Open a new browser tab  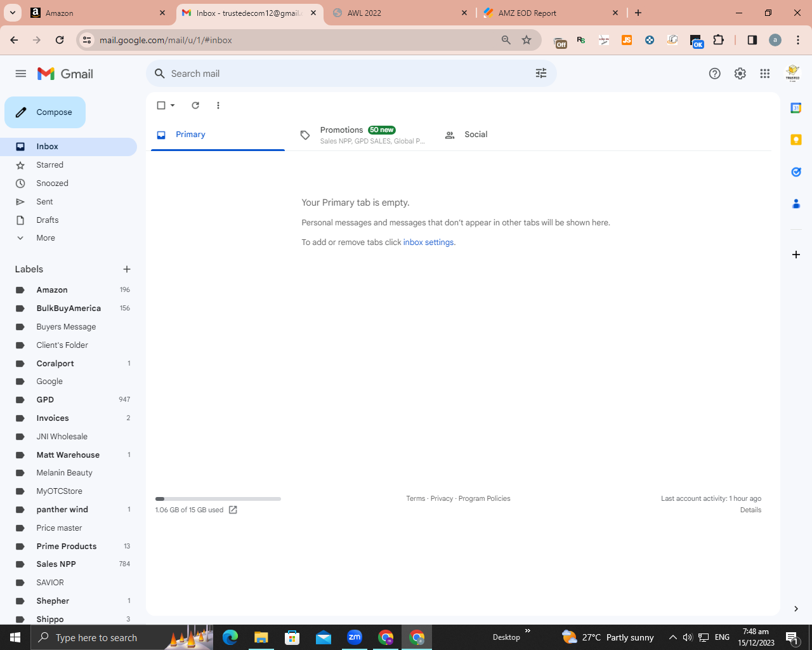[x=638, y=13]
